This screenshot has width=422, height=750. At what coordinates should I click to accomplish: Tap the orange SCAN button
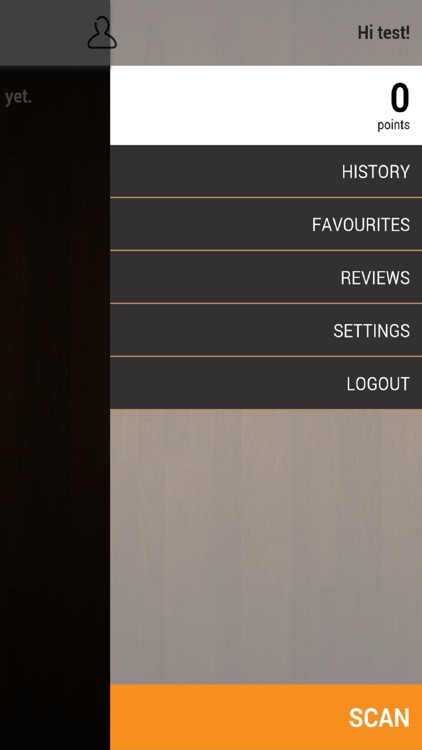(266, 717)
